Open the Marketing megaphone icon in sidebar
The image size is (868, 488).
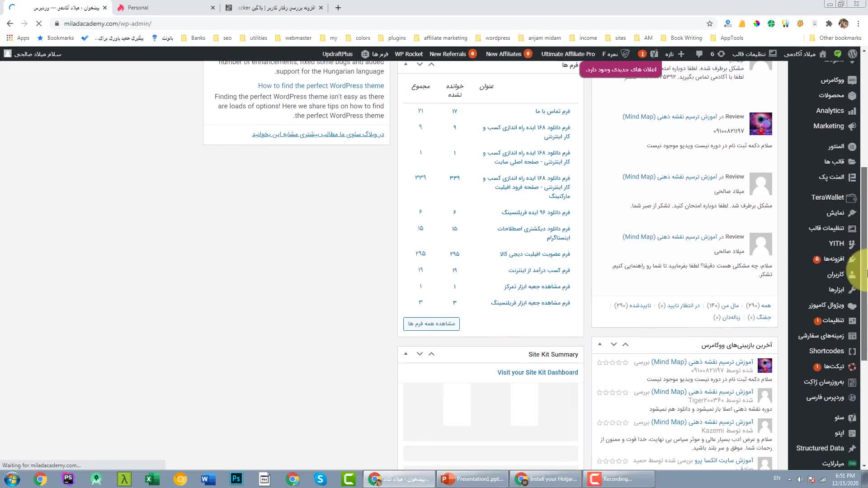852,126
